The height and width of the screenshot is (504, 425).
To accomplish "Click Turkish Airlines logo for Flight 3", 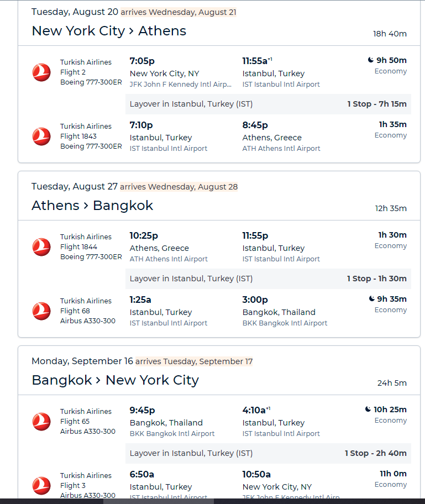I will click(41, 485).
